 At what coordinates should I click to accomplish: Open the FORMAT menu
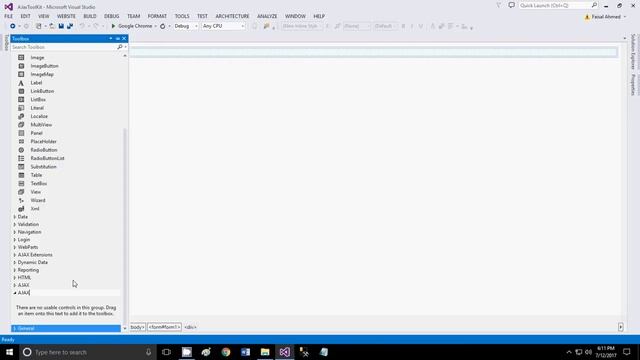click(x=157, y=16)
